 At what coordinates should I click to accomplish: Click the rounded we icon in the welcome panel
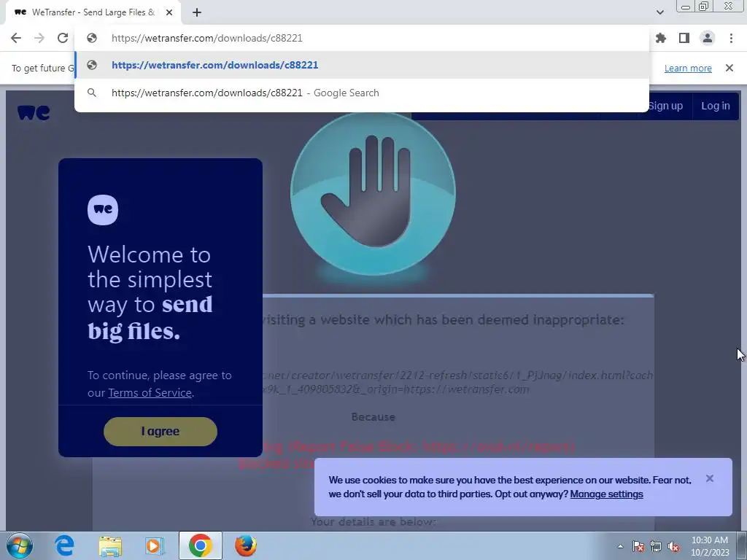point(103,209)
